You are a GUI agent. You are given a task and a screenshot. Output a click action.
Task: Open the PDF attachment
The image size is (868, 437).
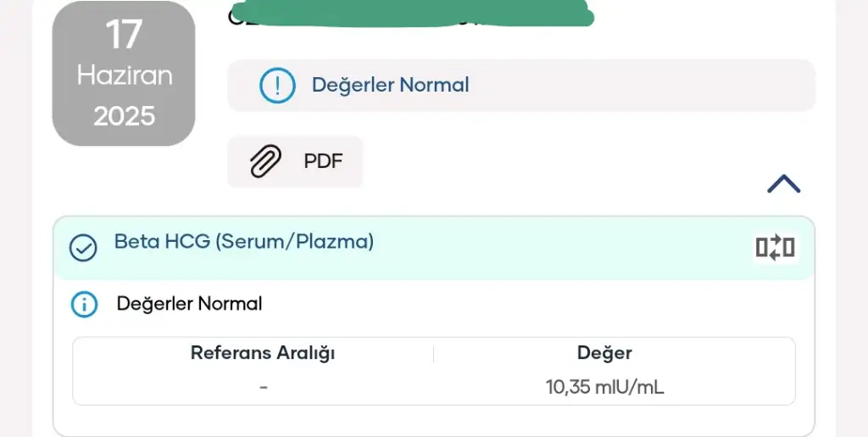click(x=295, y=161)
